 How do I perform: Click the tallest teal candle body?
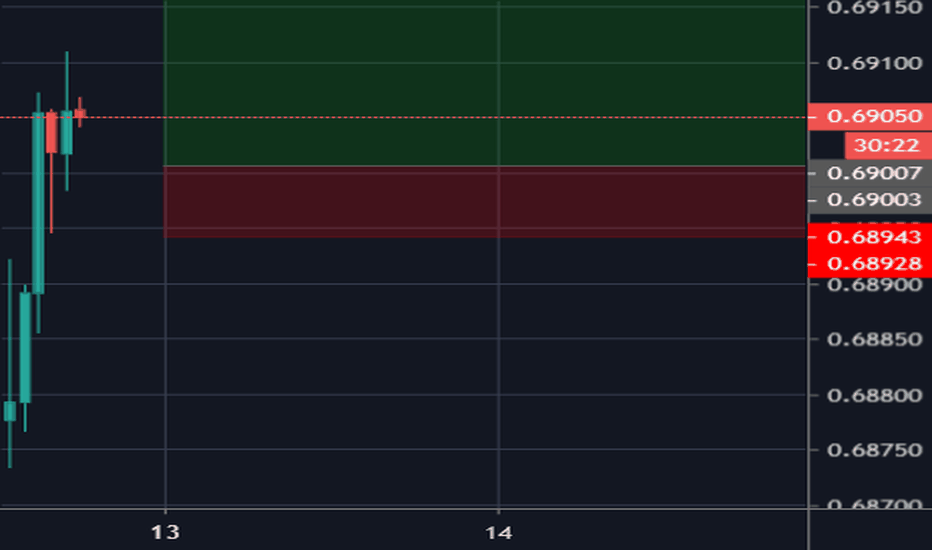click(x=38, y=202)
